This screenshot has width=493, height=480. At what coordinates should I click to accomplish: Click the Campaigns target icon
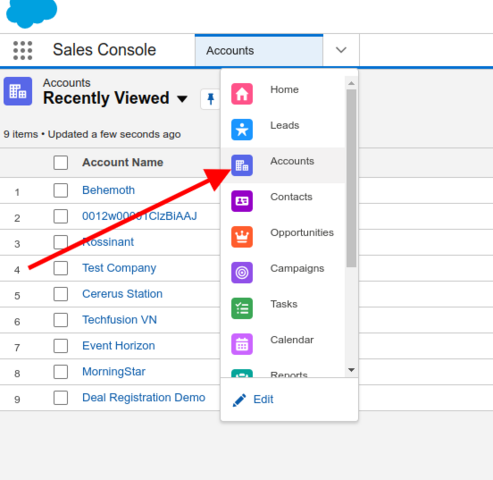(x=242, y=272)
